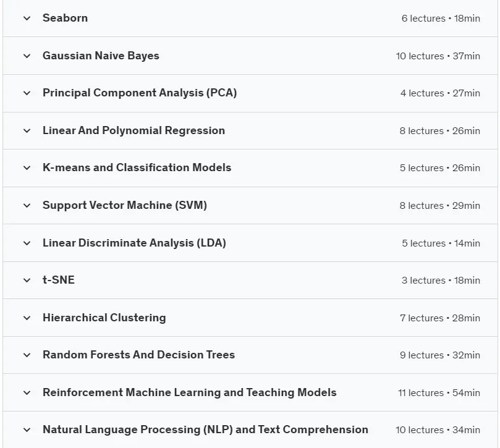
Task: Open the t-SNE section title
Action: 59,280
